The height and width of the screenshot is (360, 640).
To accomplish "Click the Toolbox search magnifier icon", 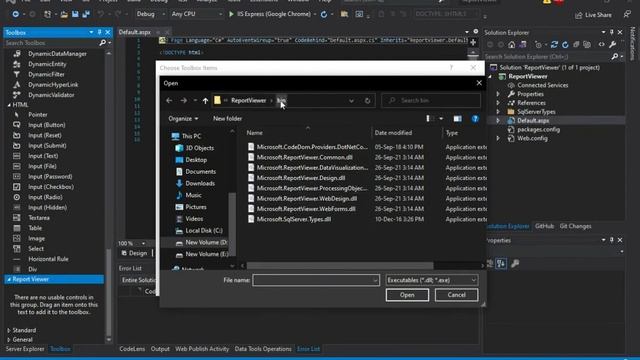I will pos(102,43).
